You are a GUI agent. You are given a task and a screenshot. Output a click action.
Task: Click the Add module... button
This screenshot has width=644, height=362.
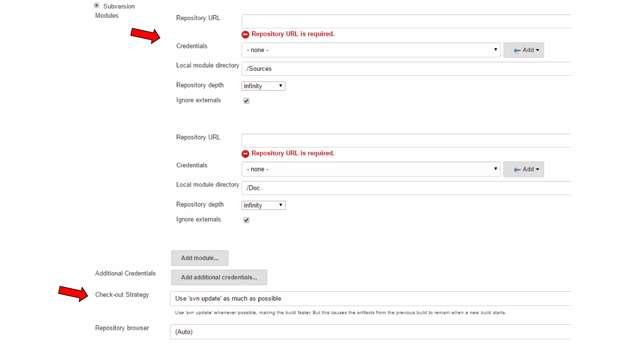[199, 258]
